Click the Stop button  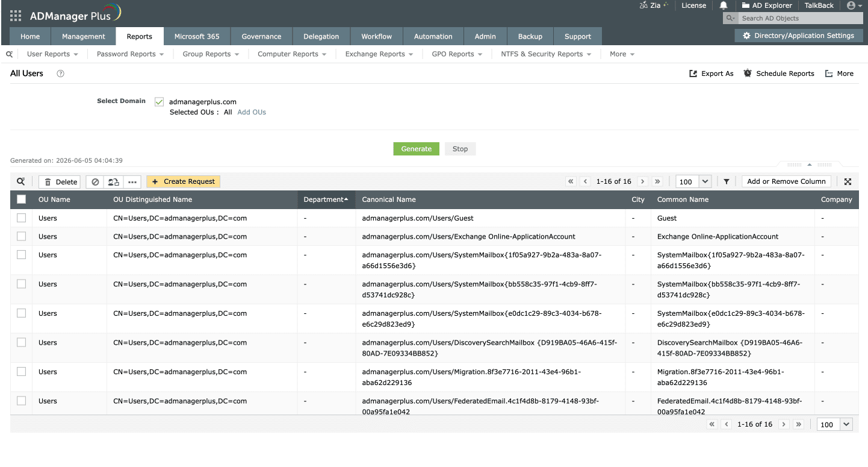[x=460, y=149]
